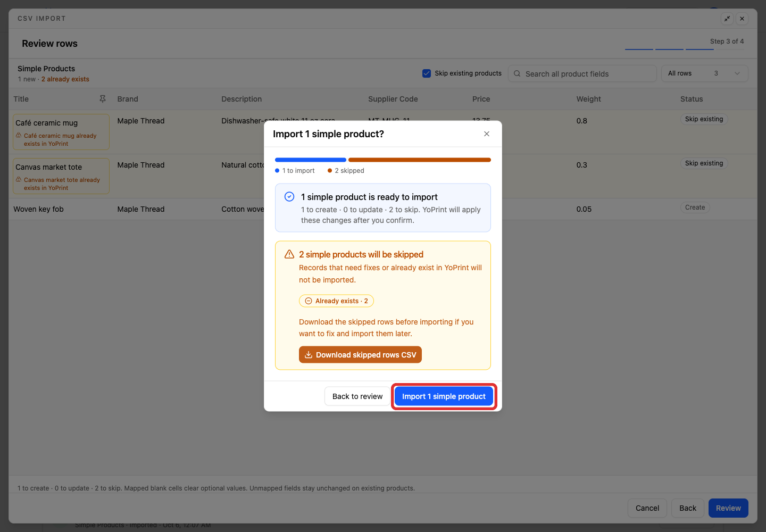
Task: Click the Cancel button
Action: click(647, 508)
